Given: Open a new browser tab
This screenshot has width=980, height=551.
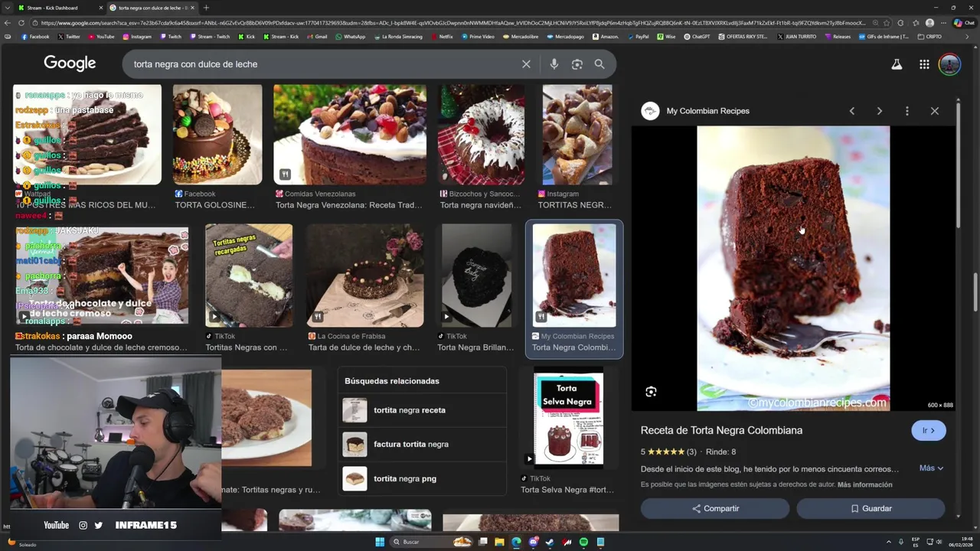Looking at the screenshot, I should point(206,8).
